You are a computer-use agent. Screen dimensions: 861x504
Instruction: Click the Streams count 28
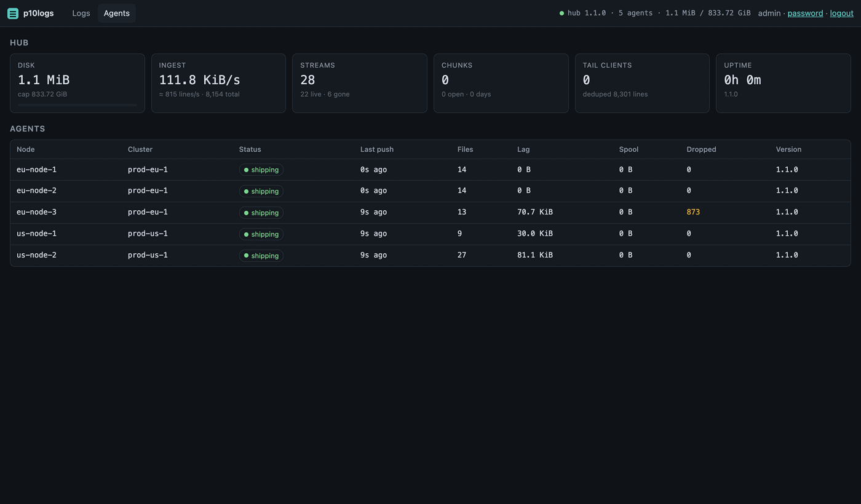[307, 80]
